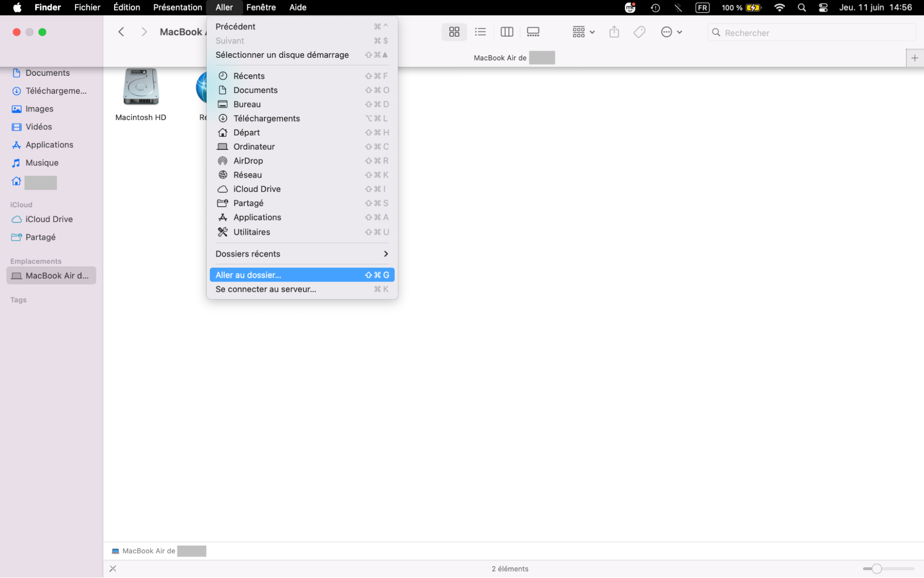Open the Aide menu

[x=298, y=7]
